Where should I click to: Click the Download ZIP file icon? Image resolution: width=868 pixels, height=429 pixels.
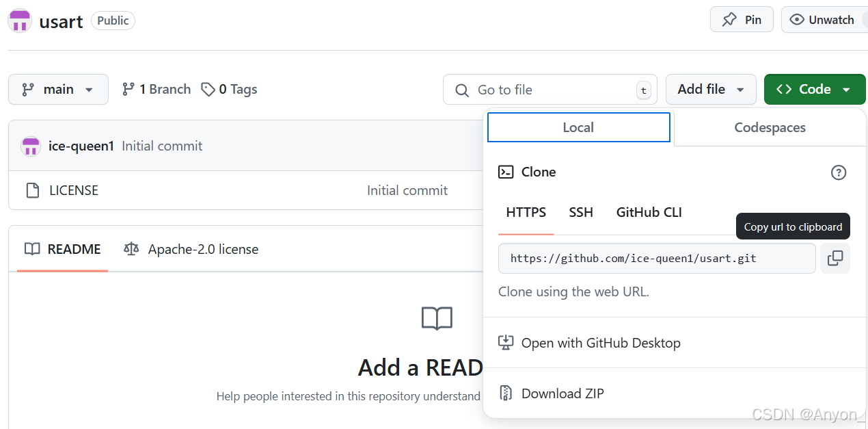[506, 393]
